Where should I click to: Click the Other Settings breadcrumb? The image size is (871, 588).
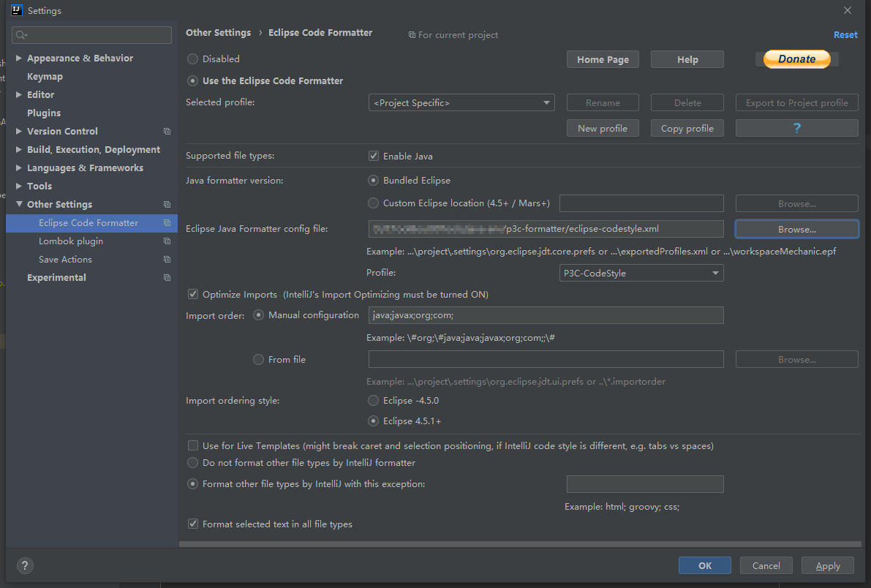[219, 33]
